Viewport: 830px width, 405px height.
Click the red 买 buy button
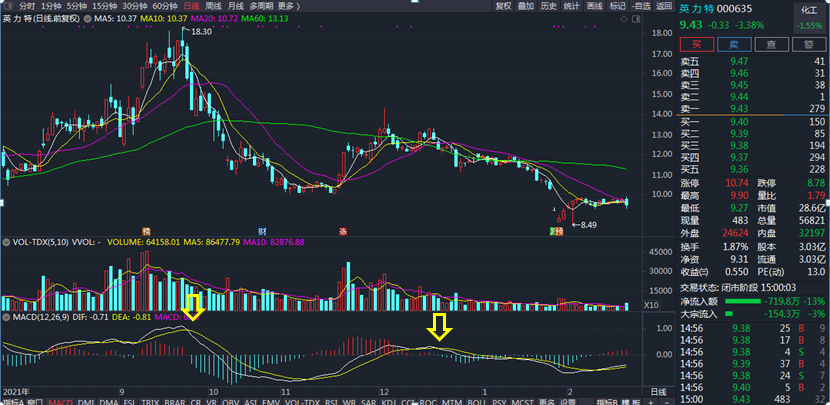pos(697,44)
